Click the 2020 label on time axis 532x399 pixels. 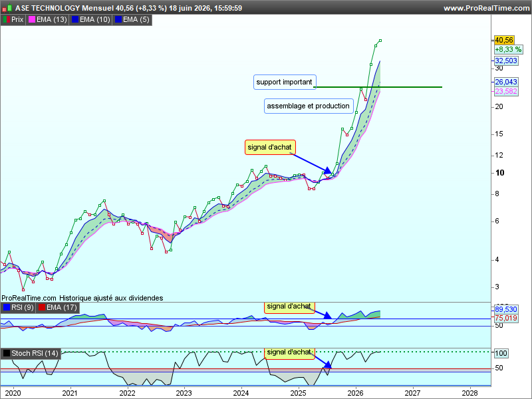13,393
